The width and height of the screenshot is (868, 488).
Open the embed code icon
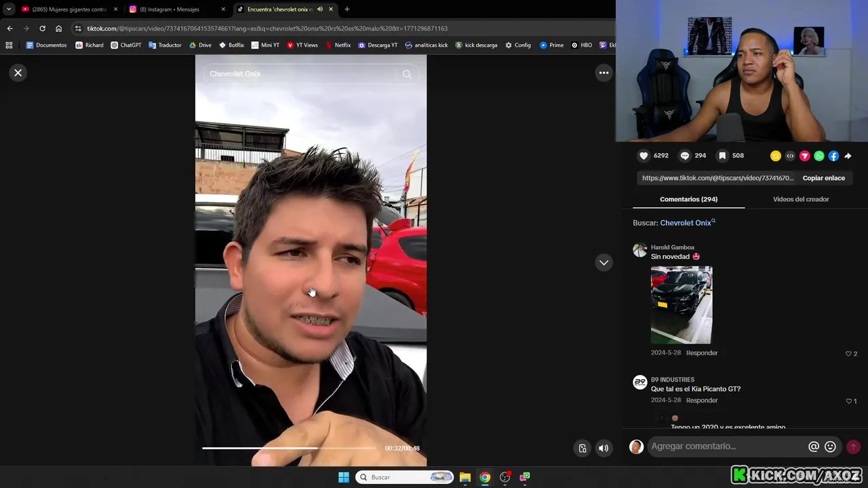click(790, 156)
